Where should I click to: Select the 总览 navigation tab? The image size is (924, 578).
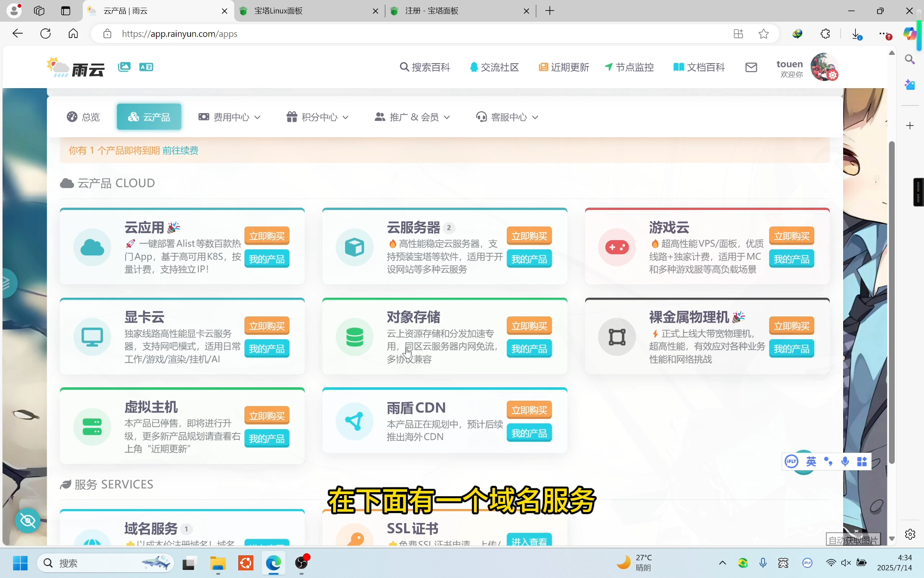pyautogui.click(x=83, y=117)
